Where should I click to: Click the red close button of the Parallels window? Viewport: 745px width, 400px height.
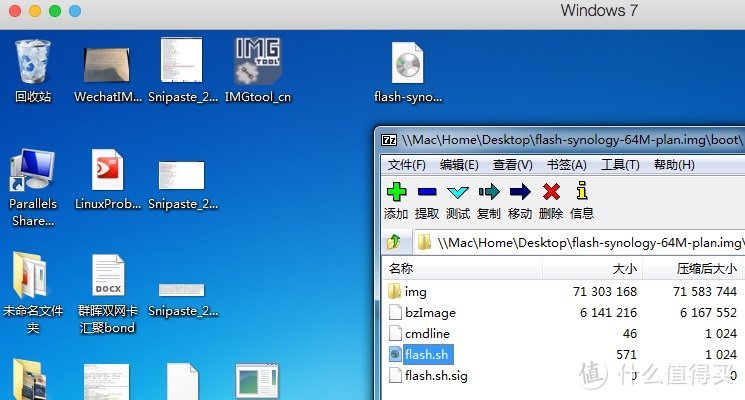[x=15, y=11]
